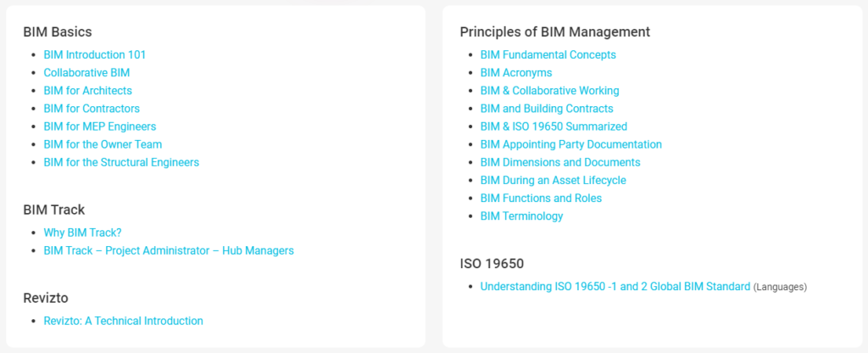Image resolution: width=868 pixels, height=353 pixels.
Task: Open Revizto: A Technical Introduction
Action: (x=123, y=321)
